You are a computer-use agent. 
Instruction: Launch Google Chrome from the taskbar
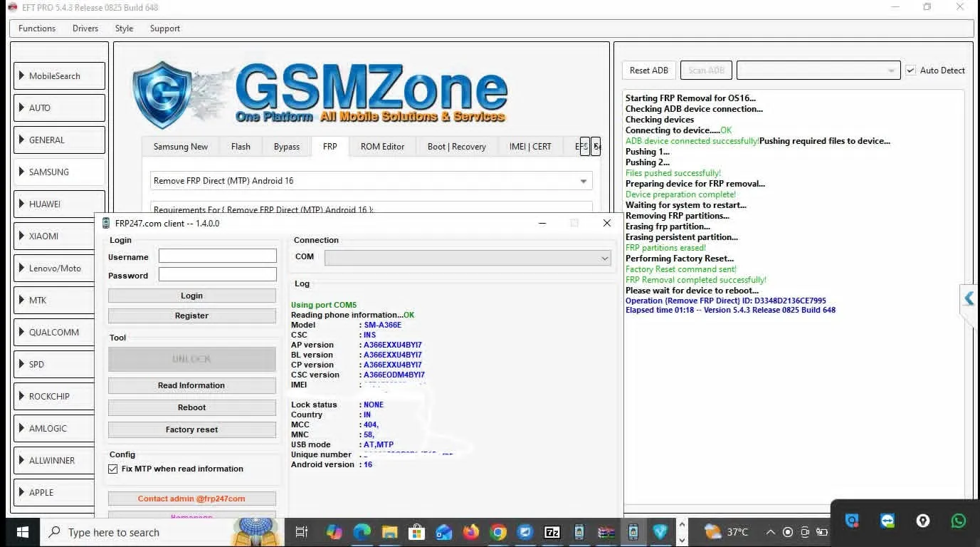coord(498,532)
